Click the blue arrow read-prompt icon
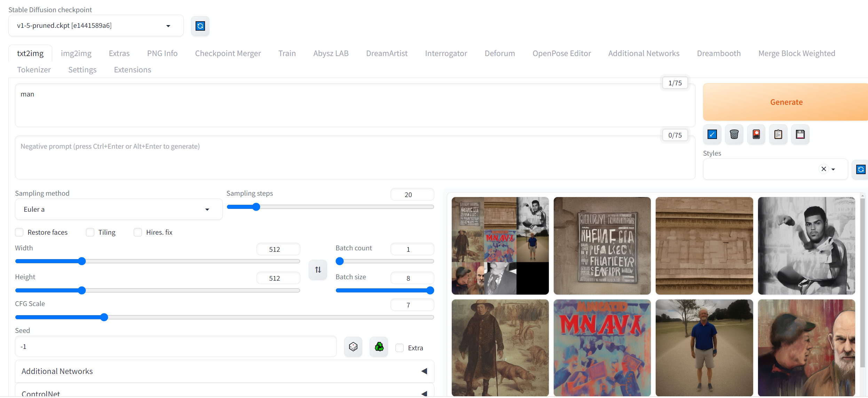 (712, 134)
